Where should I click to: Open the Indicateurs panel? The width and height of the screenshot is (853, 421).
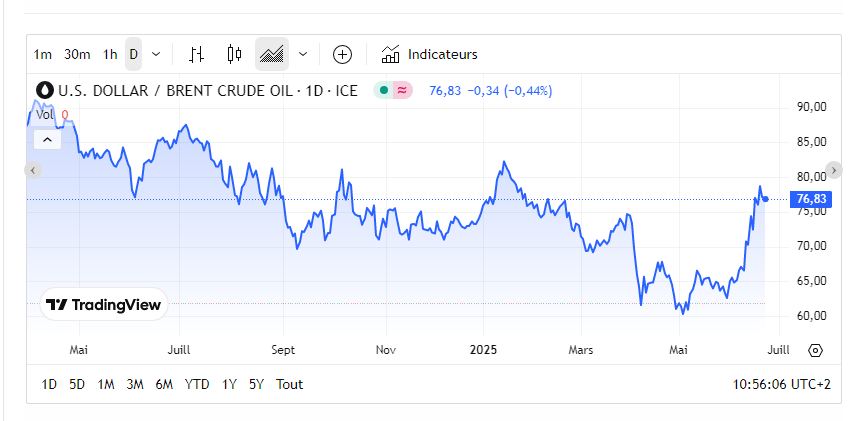click(x=429, y=54)
